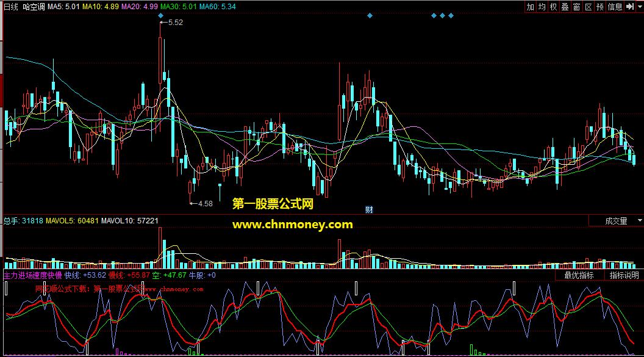Click the 空: +47.67 value
The height and width of the screenshot is (357, 644).
tap(169, 275)
